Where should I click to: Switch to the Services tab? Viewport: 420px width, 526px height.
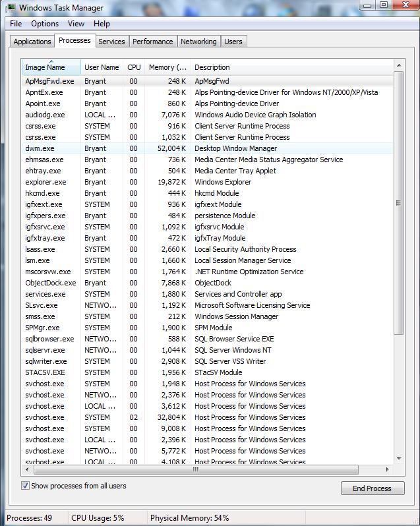point(111,42)
